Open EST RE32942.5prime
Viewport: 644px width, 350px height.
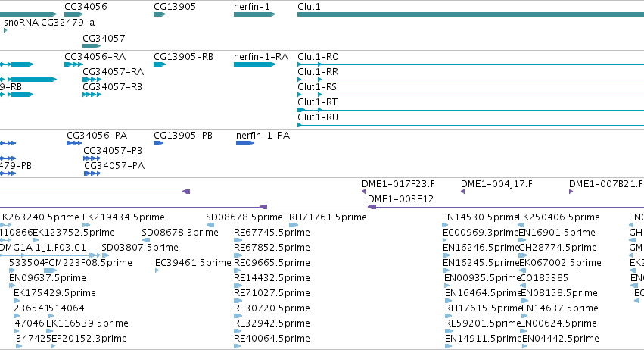pyautogui.click(x=272, y=323)
